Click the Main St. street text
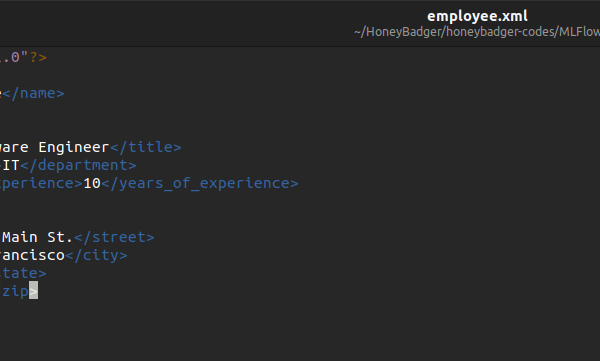600x361 pixels. click(x=38, y=237)
